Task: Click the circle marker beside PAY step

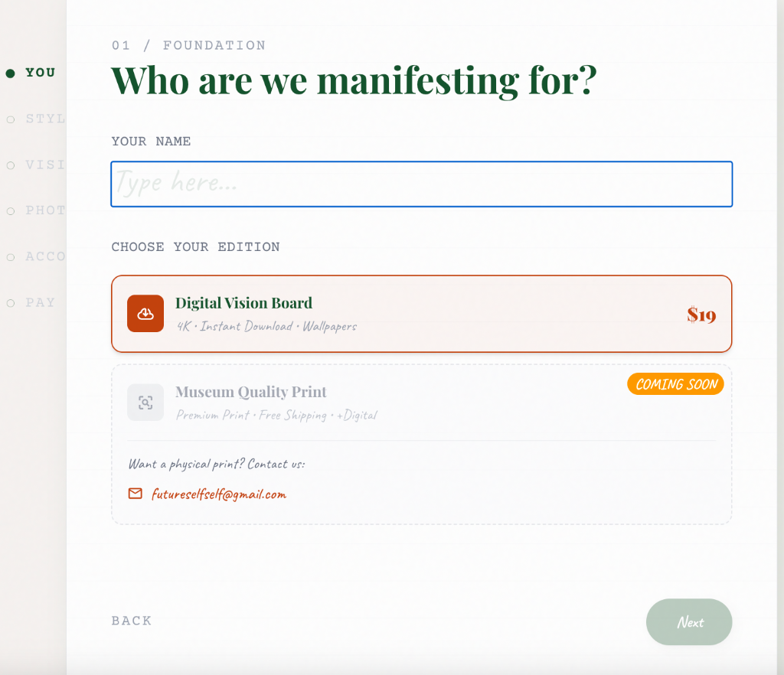Action: [x=11, y=303]
